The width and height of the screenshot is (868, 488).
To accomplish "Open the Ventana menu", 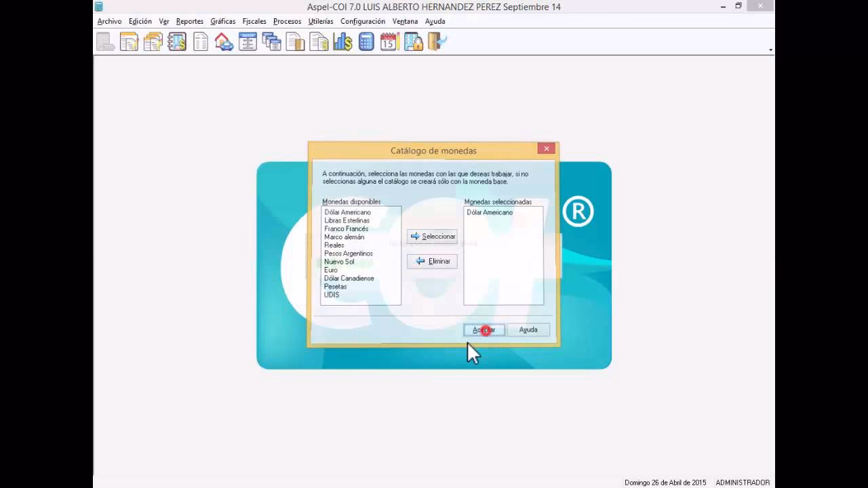I will coord(405,22).
